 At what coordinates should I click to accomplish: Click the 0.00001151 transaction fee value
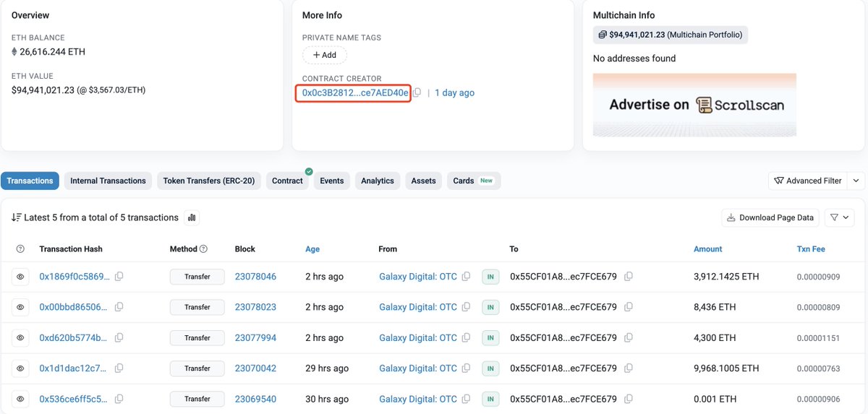tap(818, 338)
